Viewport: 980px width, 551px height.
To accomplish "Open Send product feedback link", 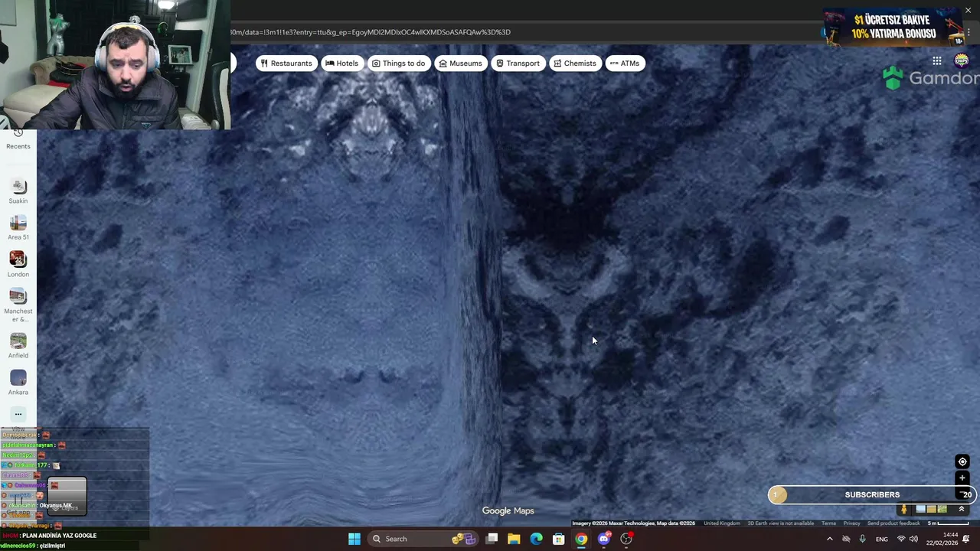I will (x=893, y=523).
